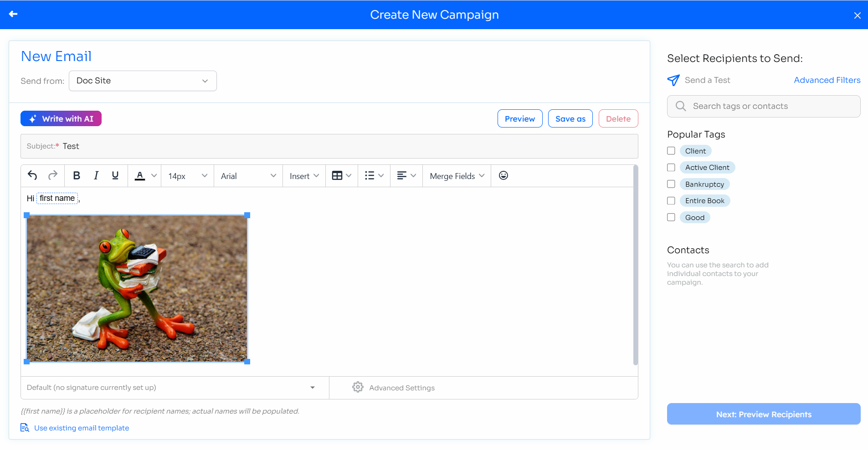Click the Entire Book tag label
Viewport: 868px width, 450px height.
coord(705,201)
